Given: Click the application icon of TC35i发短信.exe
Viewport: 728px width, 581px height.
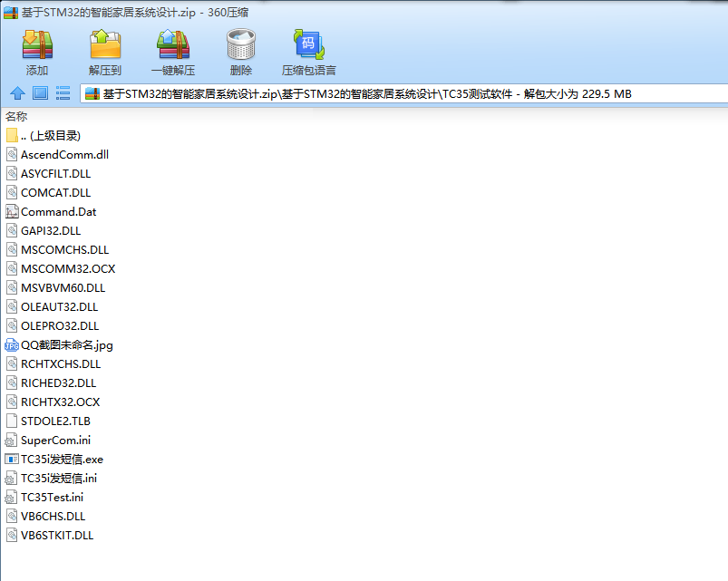Looking at the screenshot, I should (12, 459).
